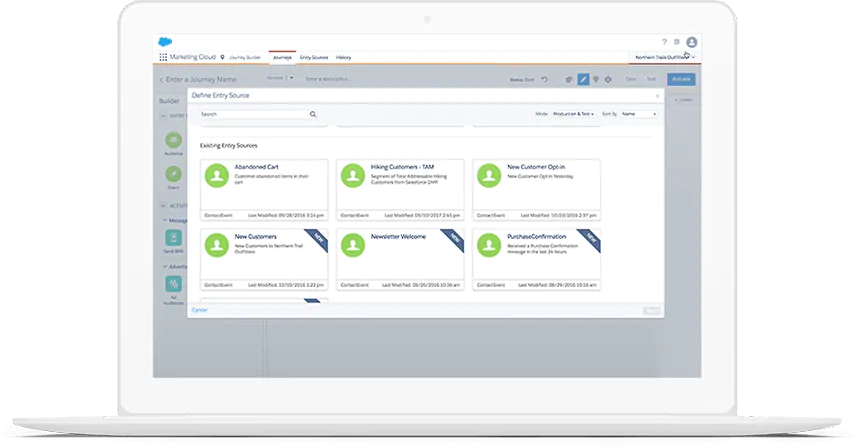Switch to the Journeys tab
This screenshot has height=447, width=857.
tap(282, 57)
